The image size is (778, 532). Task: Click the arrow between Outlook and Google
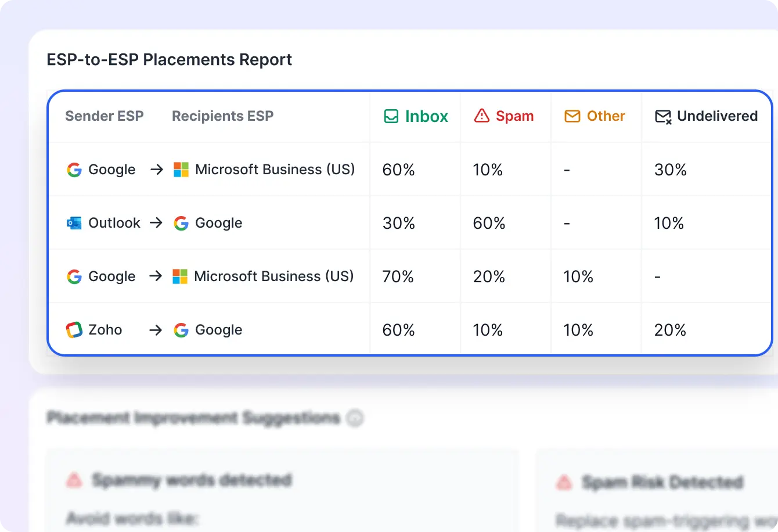pos(155,222)
